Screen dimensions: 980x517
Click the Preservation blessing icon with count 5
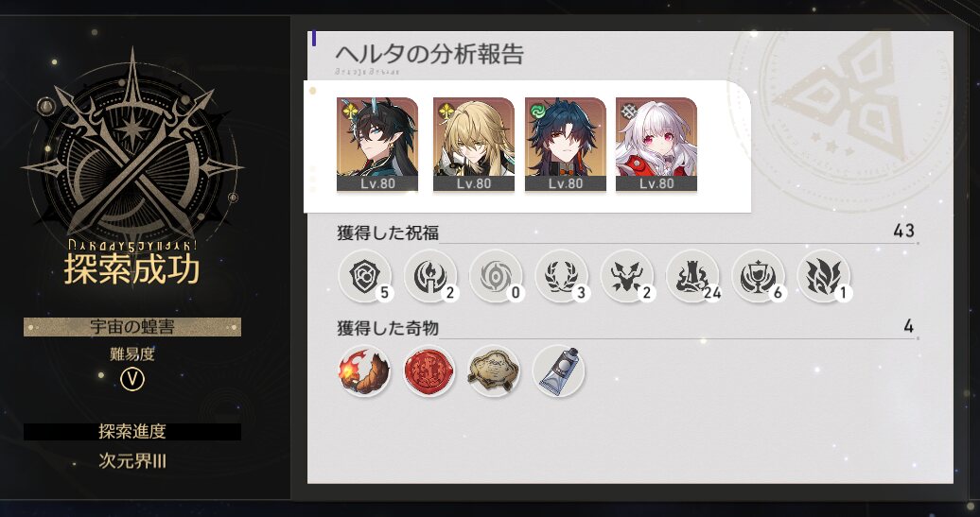pyautogui.click(x=365, y=275)
